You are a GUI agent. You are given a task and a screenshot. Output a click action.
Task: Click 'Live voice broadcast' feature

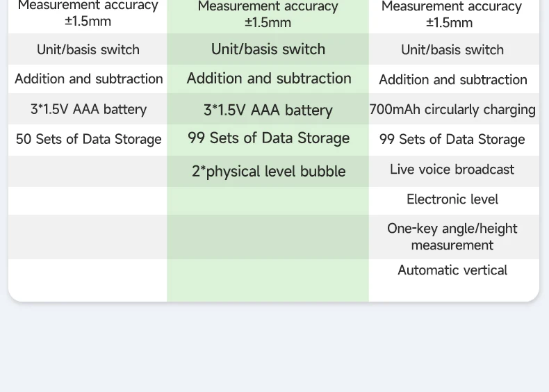pos(452,170)
